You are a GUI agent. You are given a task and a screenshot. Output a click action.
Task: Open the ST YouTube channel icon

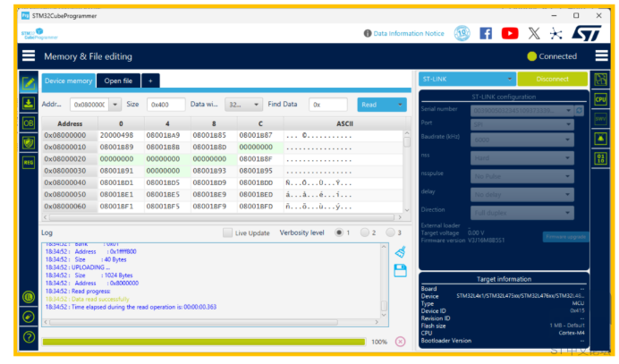pos(510,33)
